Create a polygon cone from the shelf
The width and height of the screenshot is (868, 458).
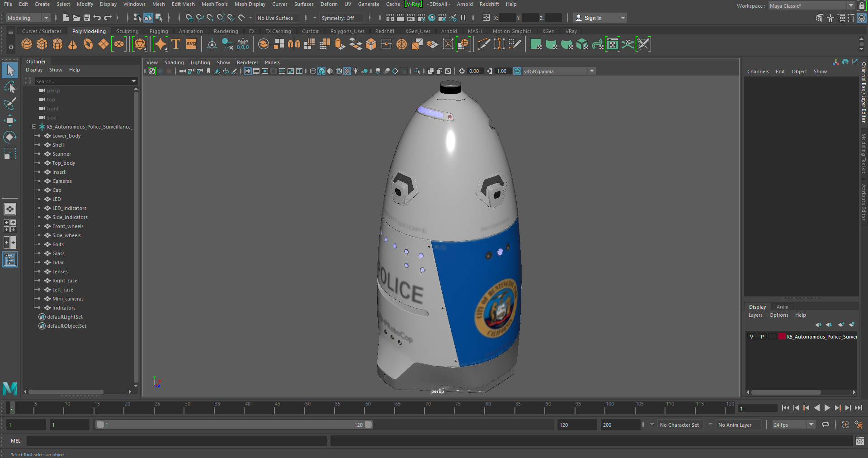tap(72, 44)
